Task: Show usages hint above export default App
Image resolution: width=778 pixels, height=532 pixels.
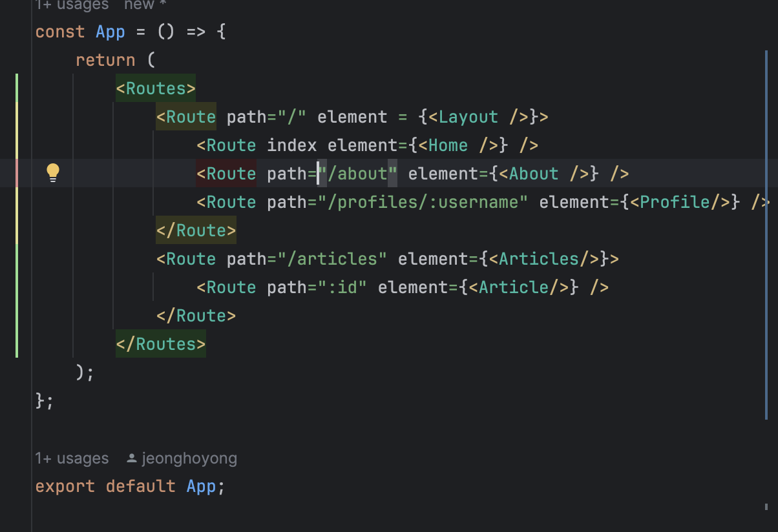Action: (x=72, y=458)
